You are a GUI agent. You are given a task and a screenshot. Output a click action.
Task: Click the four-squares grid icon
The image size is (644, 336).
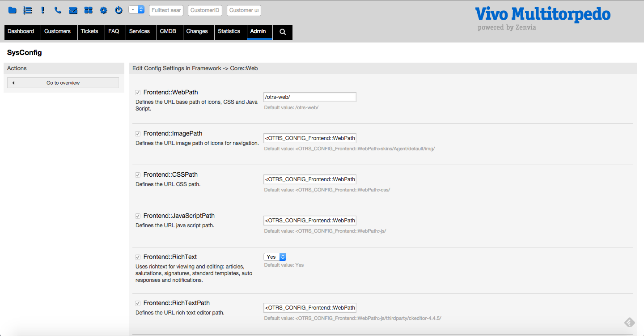point(88,10)
